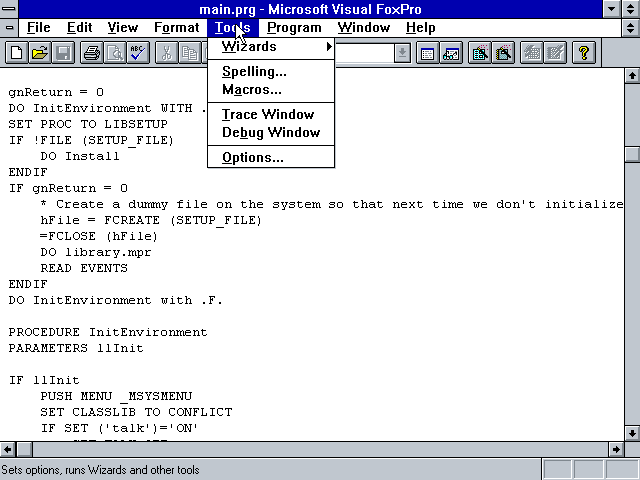This screenshot has width=640, height=480.
Task: Open the Trace Window menu item
Action: point(271,115)
